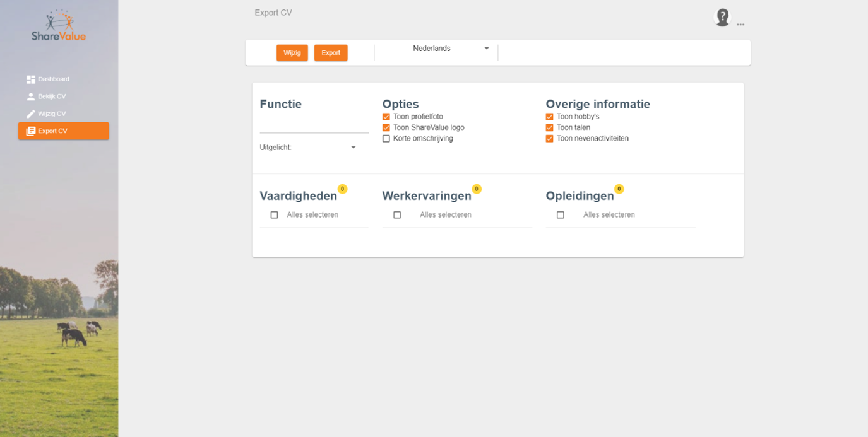The height and width of the screenshot is (437, 868).
Task: Click the Wijzig CV pencil icon
Action: point(30,114)
